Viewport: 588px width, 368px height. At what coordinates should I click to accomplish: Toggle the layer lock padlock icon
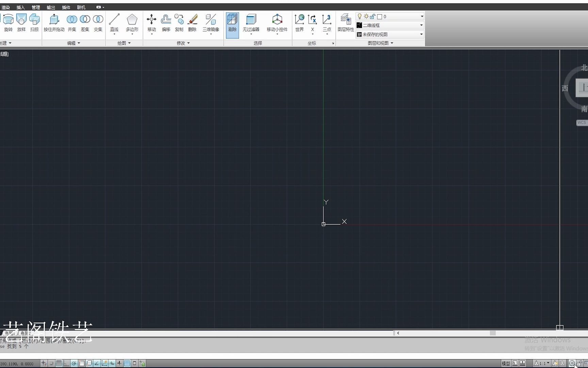pyautogui.click(x=372, y=16)
